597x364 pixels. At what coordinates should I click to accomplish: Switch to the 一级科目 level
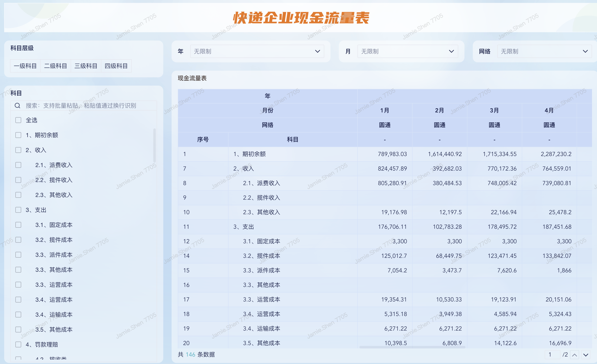click(x=25, y=66)
